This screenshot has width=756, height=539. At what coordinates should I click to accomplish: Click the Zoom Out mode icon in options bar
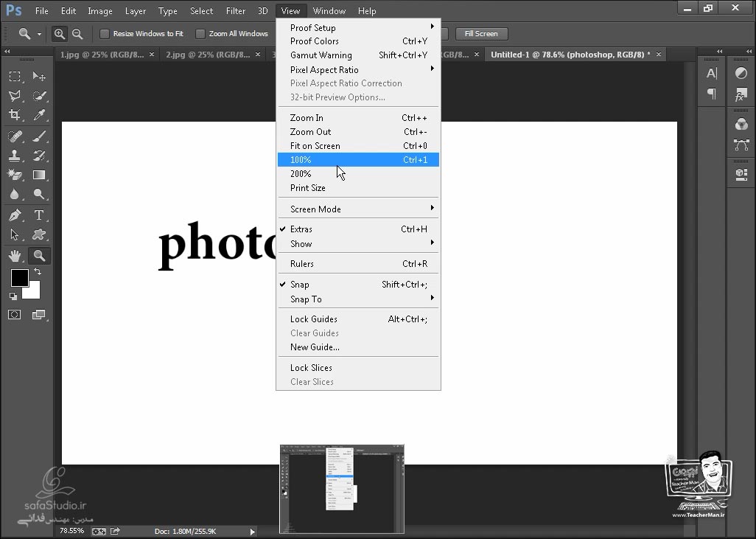tap(77, 34)
